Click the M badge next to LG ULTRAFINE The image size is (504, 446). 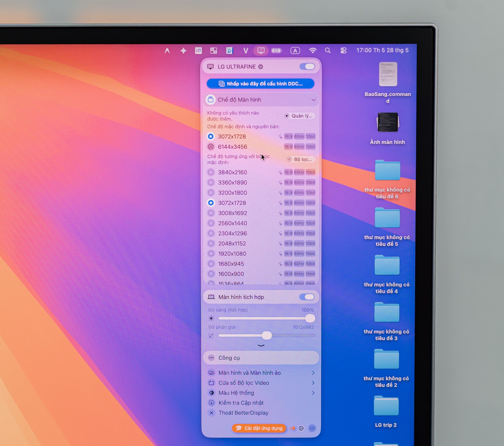click(x=261, y=67)
